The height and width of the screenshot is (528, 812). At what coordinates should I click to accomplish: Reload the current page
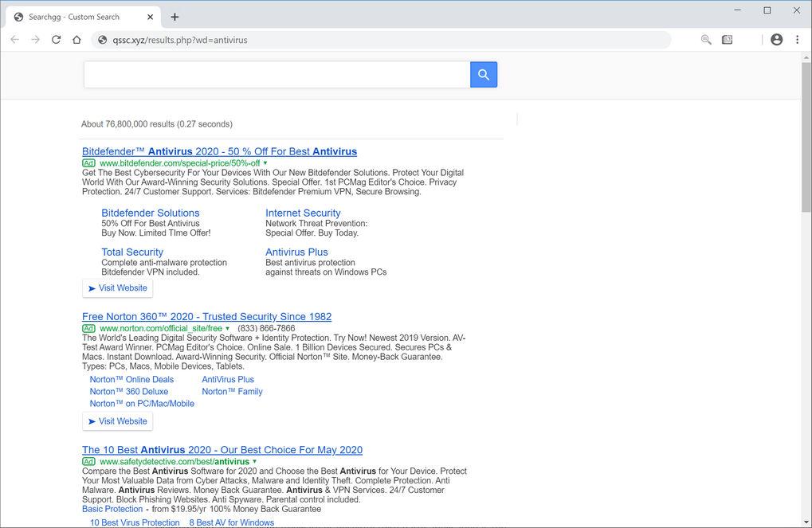56,40
